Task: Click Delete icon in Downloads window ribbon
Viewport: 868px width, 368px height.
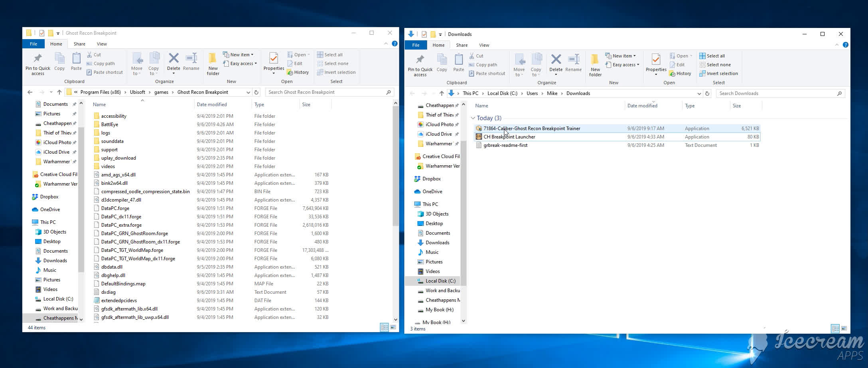Action: coord(556,60)
